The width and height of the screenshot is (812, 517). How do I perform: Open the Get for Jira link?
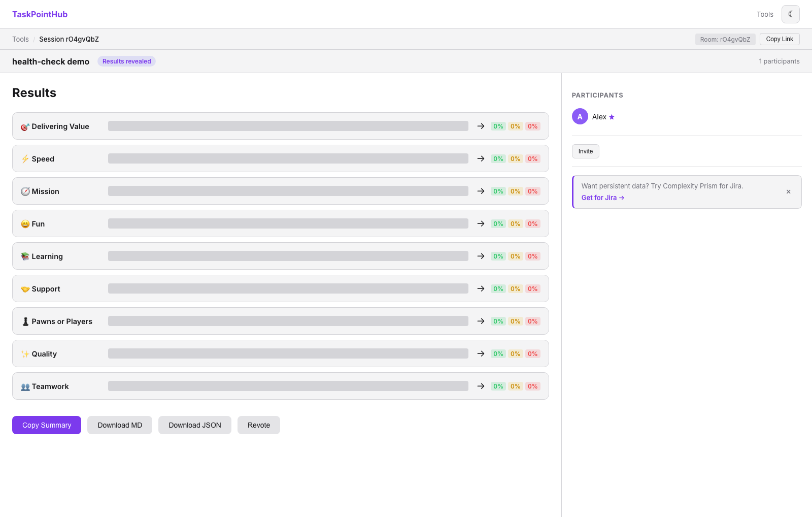click(x=603, y=198)
